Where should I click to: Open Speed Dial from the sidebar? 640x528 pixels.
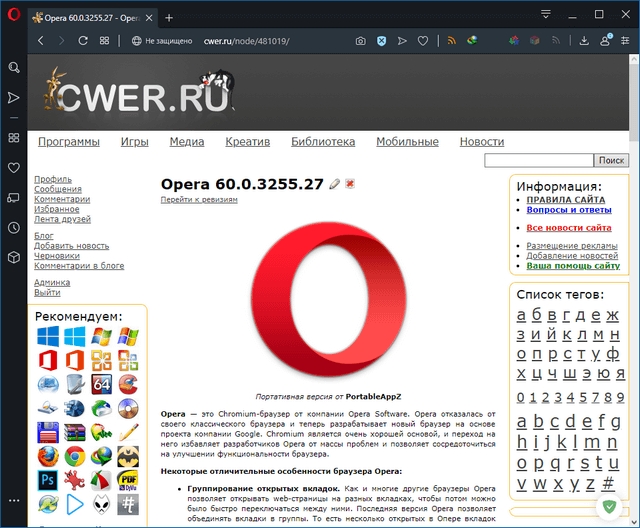pyautogui.click(x=14, y=137)
